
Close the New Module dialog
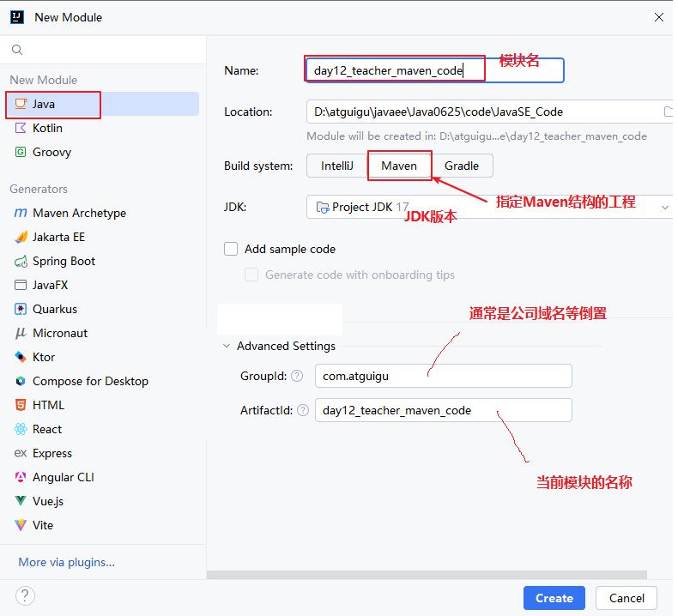659,17
